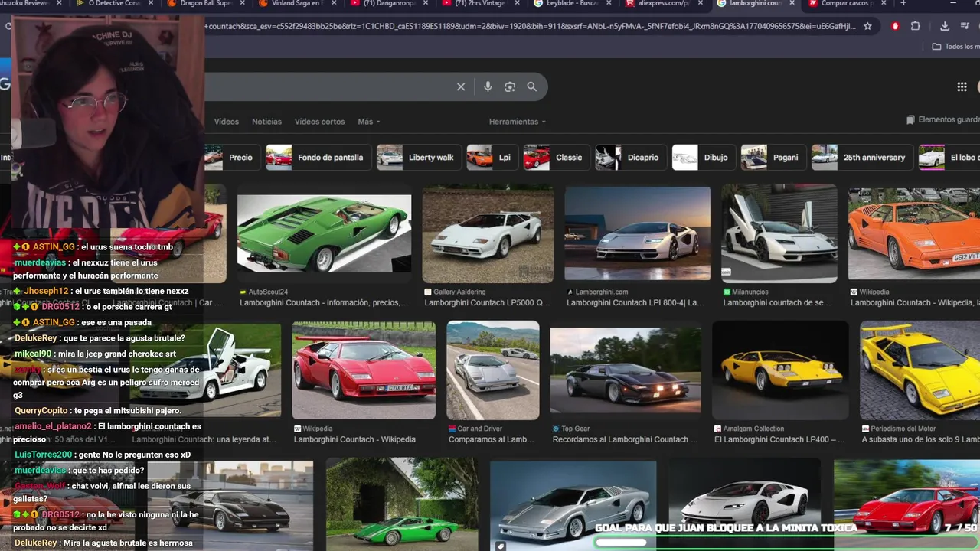Close the 'Dragon Ball Supe...' tab
This screenshot has width=980, height=551.
[x=242, y=3]
